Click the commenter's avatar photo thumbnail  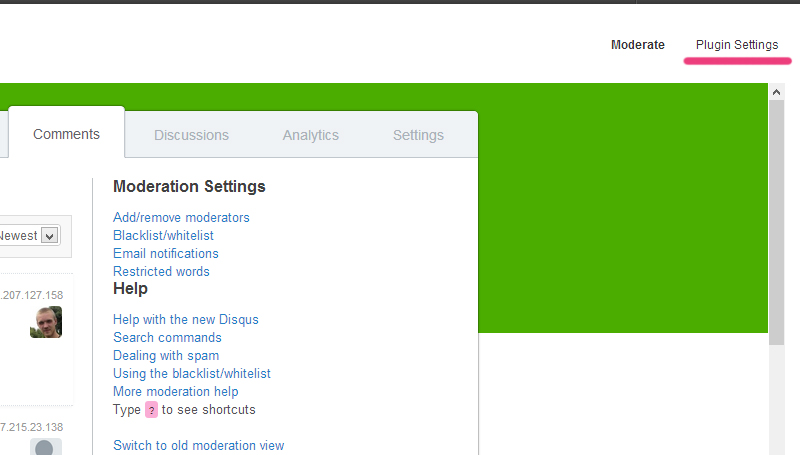[x=46, y=321]
